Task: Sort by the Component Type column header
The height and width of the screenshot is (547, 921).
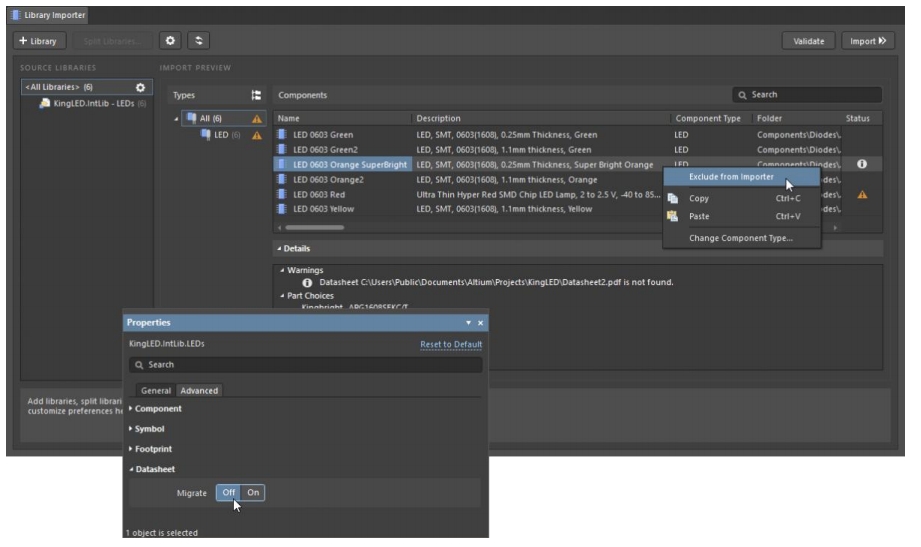Action: [711, 118]
